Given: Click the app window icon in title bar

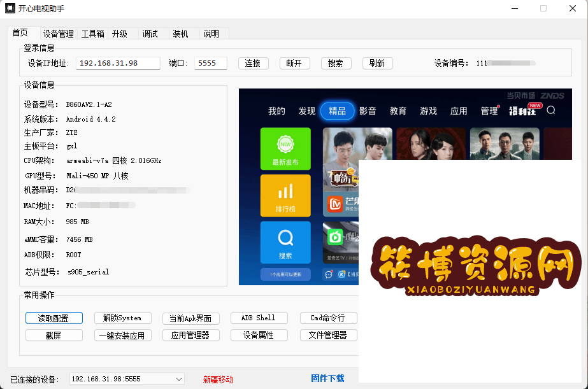Looking at the screenshot, I should coord(10,8).
